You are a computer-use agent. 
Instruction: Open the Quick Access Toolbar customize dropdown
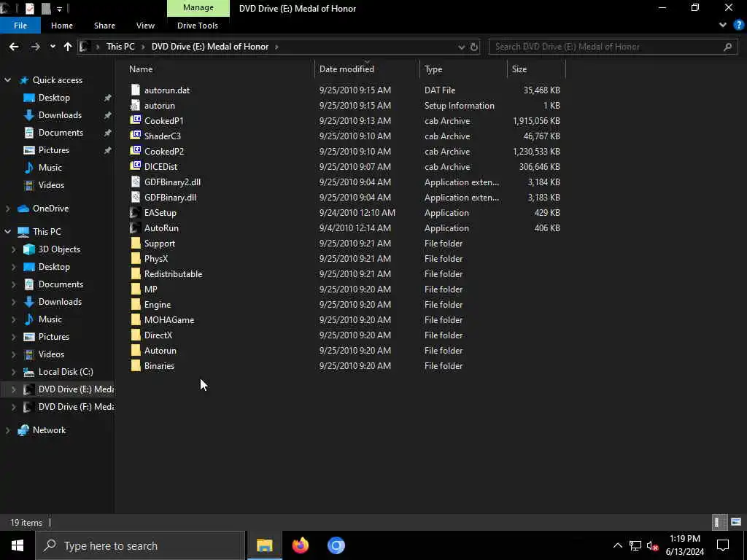click(x=60, y=9)
